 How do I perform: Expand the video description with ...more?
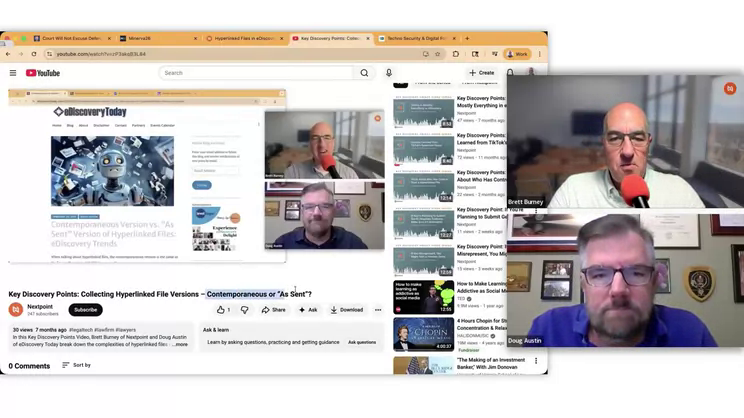coord(179,344)
